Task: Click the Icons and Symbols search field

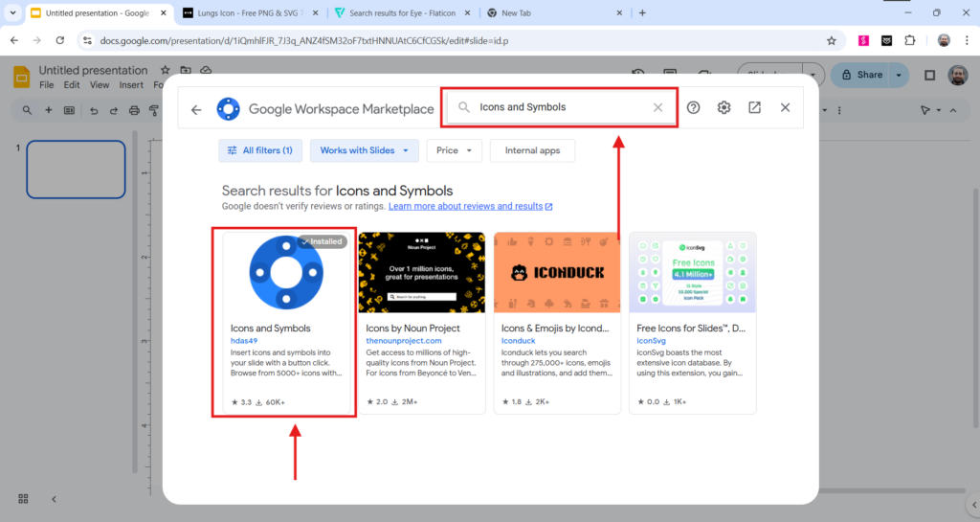Action: click(x=560, y=107)
